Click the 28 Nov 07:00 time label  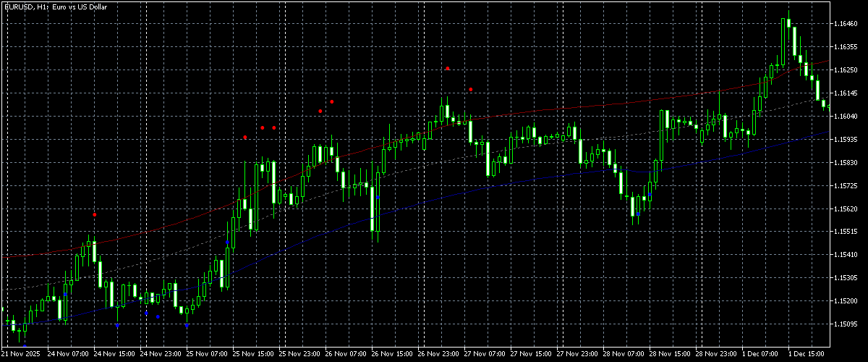(626, 355)
